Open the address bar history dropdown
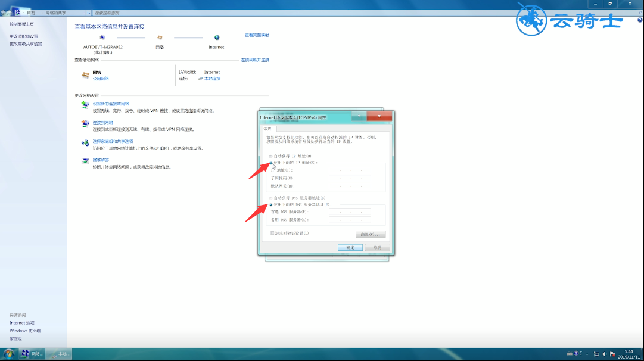644x361 pixels. tap(84, 13)
